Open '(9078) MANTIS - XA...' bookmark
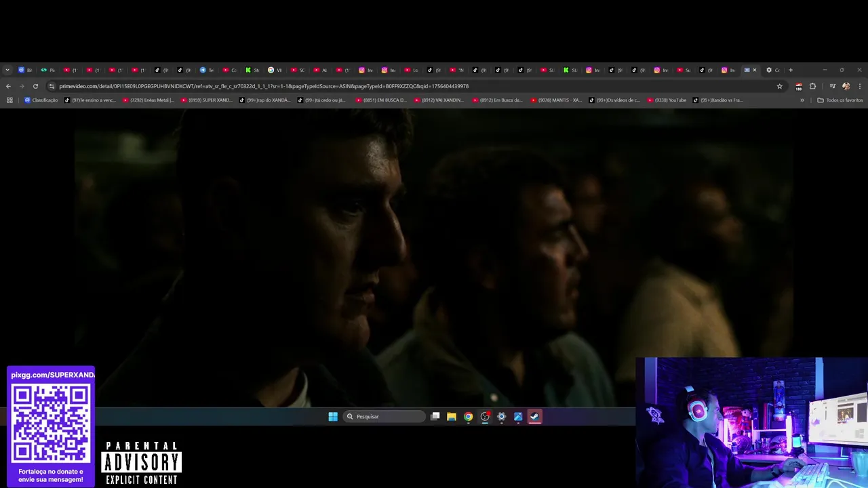Image resolution: width=868 pixels, height=488 pixels. [x=556, y=100]
